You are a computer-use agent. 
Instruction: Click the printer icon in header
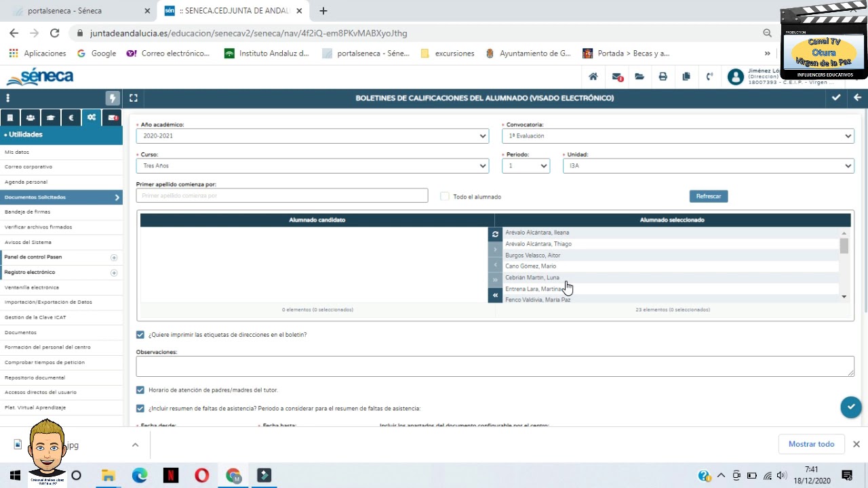(663, 77)
